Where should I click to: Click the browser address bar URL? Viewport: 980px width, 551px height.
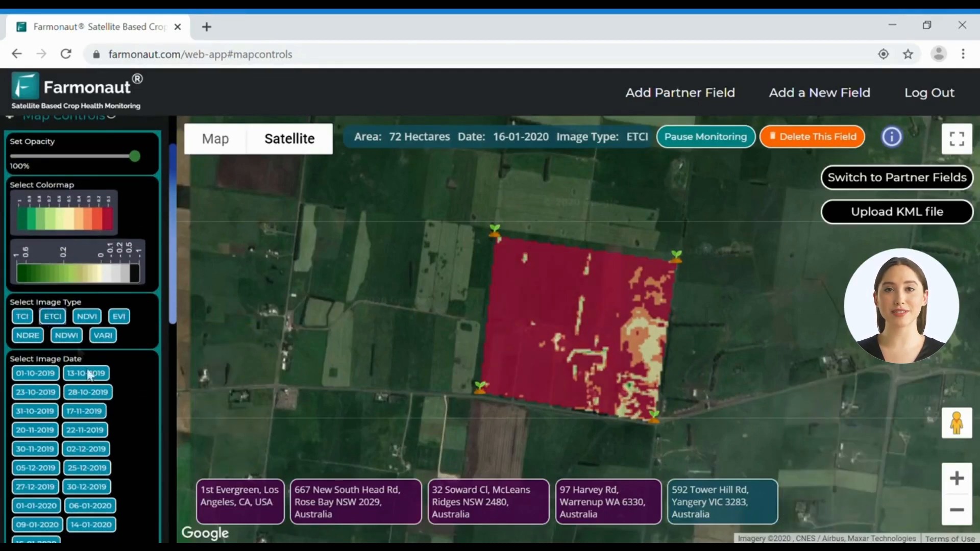click(x=200, y=54)
